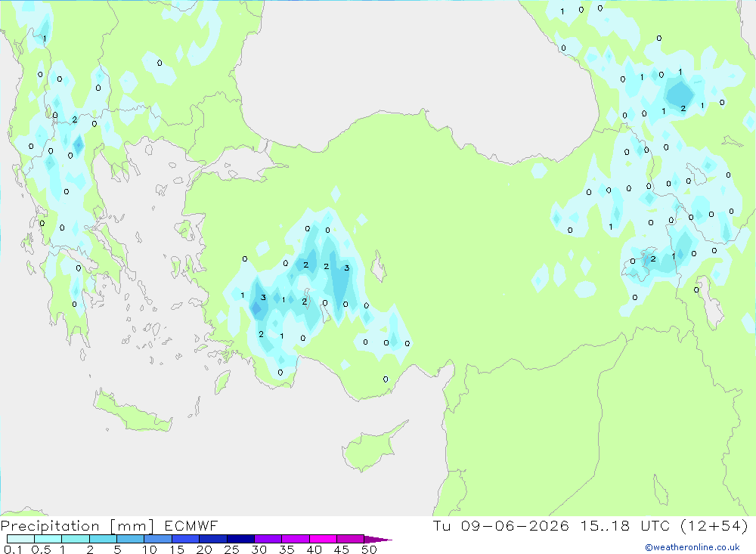This screenshot has height=554, width=756.
Task: Select the 30–35 mm purple legend swatch
Action: (268, 539)
